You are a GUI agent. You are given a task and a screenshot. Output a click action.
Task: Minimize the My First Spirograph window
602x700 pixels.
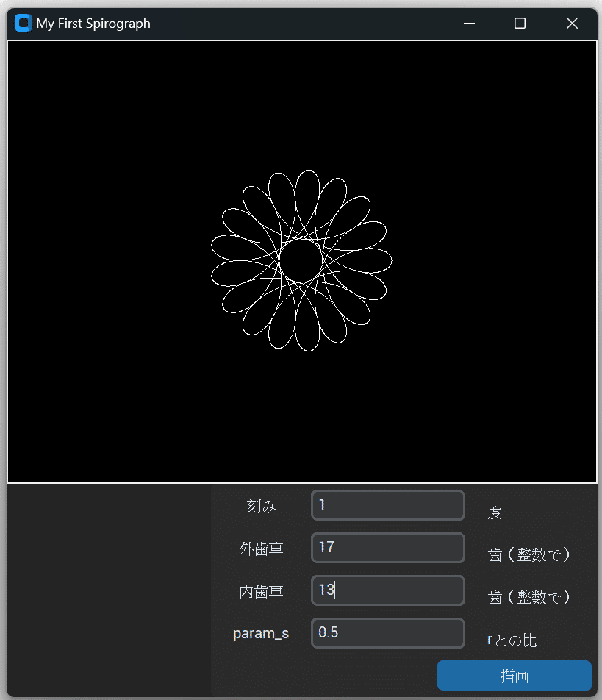tap(469, 24)
